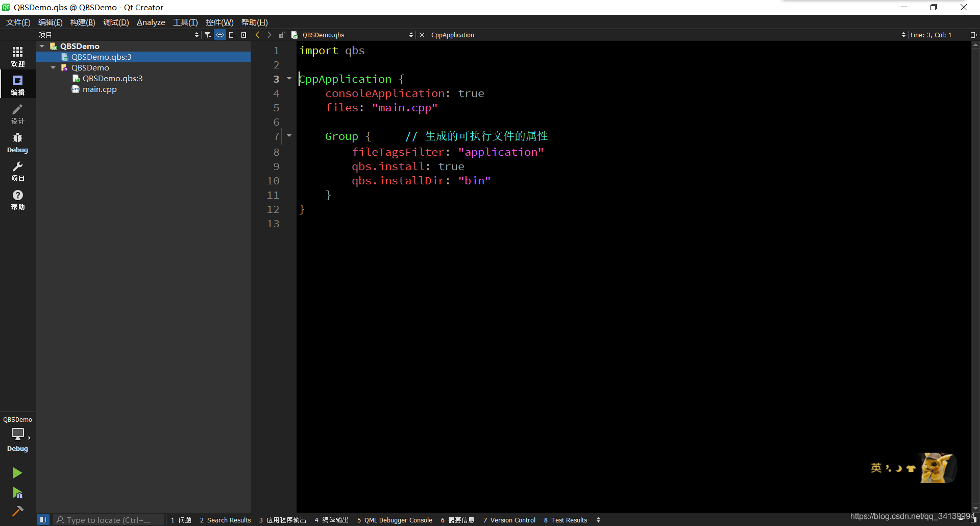
Task: Open the Projects (项目) mode
Action: click(x=18, y=171)
